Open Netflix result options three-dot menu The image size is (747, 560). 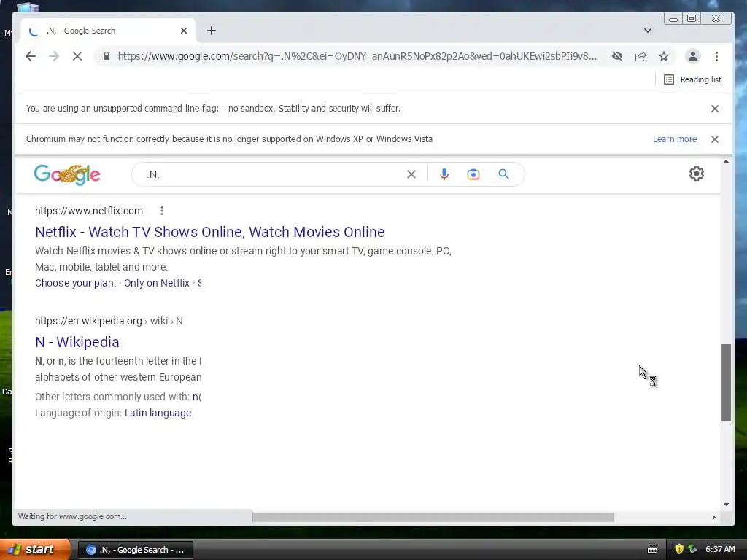(162, 211)
